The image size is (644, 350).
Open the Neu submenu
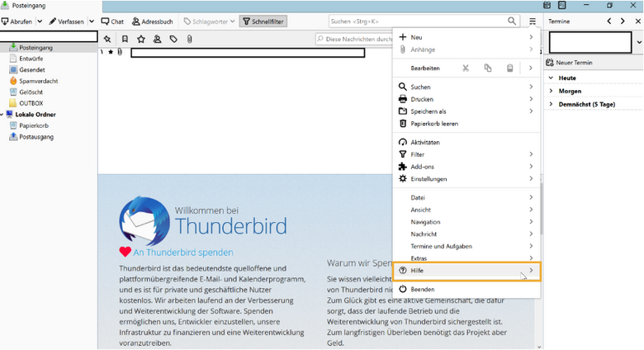point(466,37)
